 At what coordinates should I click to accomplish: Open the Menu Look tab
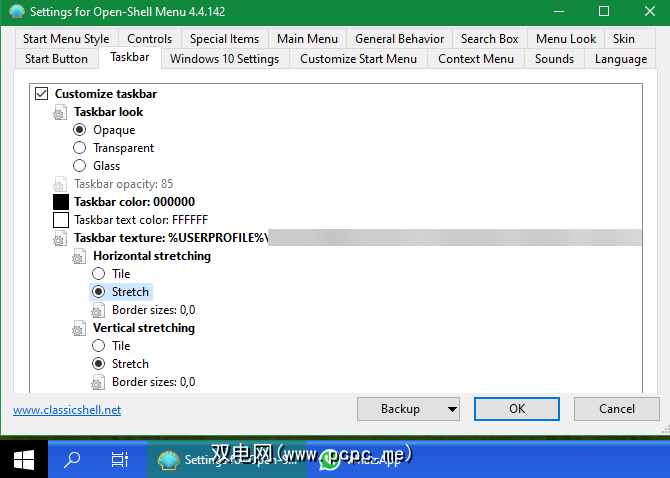(566, 39)
